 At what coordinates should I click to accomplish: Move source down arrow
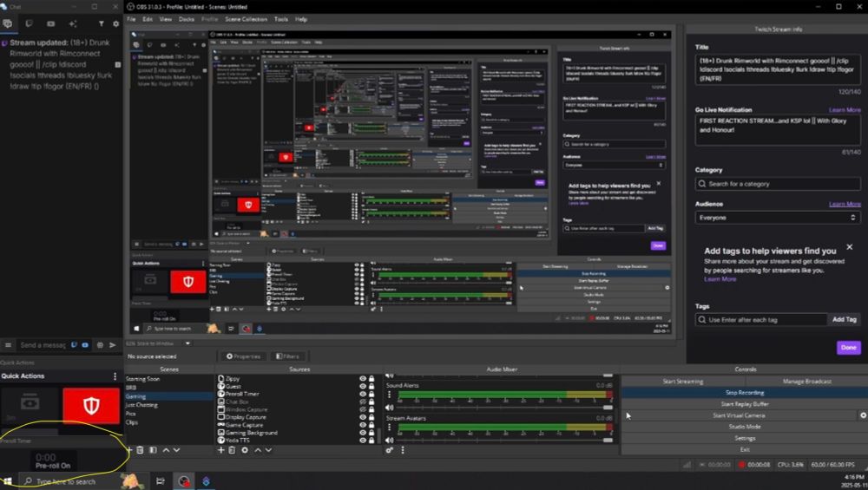[x=268, y=450]
